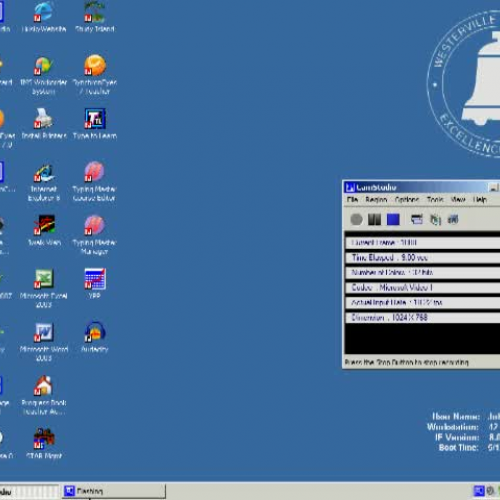Open Typing Master Course Editor icon
500x500 pixels.
(94, 182)
